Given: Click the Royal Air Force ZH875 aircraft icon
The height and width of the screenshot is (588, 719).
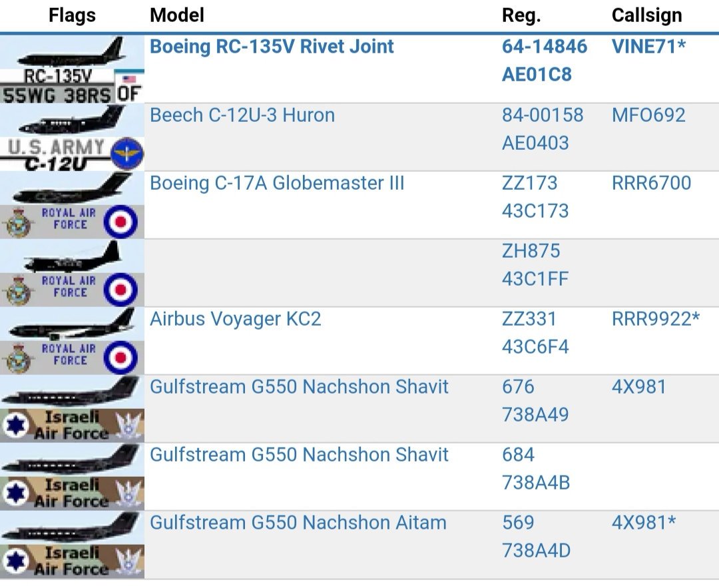Looking at the screenshot, I should click(x=72, y=273).
